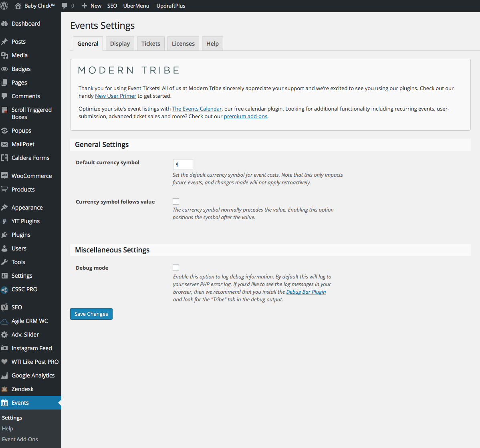This screenshot has width=480, height=448.
Task: Click the Baby Chick home icon
Action: [18, 6]
